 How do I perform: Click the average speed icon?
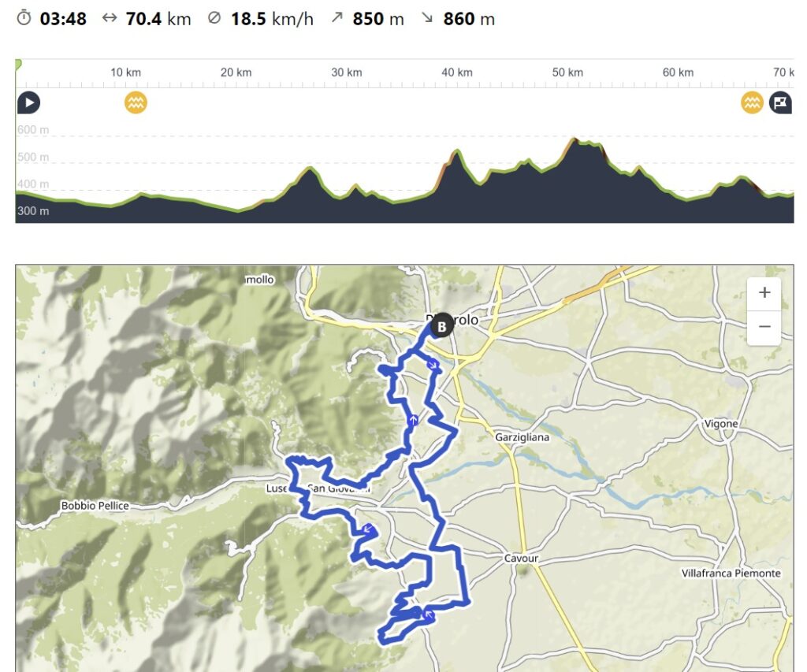click(x=214, y=18)
